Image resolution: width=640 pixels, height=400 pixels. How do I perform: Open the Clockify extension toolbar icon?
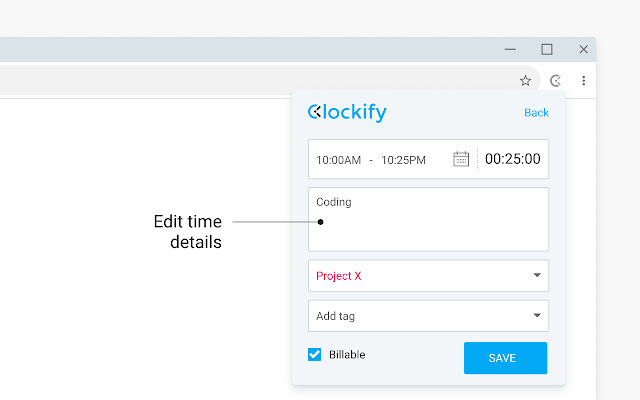[x=556, y=81]
